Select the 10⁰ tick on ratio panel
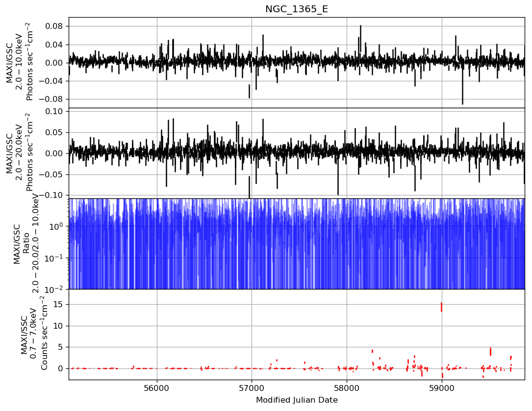Screen dimensions: 532x411 (x=56, y=225)
